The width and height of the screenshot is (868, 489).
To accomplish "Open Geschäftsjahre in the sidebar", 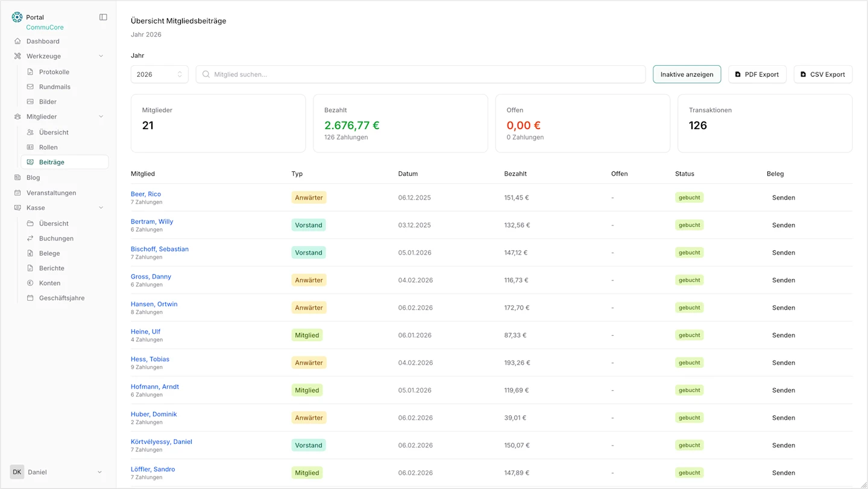I will (61, 298).
